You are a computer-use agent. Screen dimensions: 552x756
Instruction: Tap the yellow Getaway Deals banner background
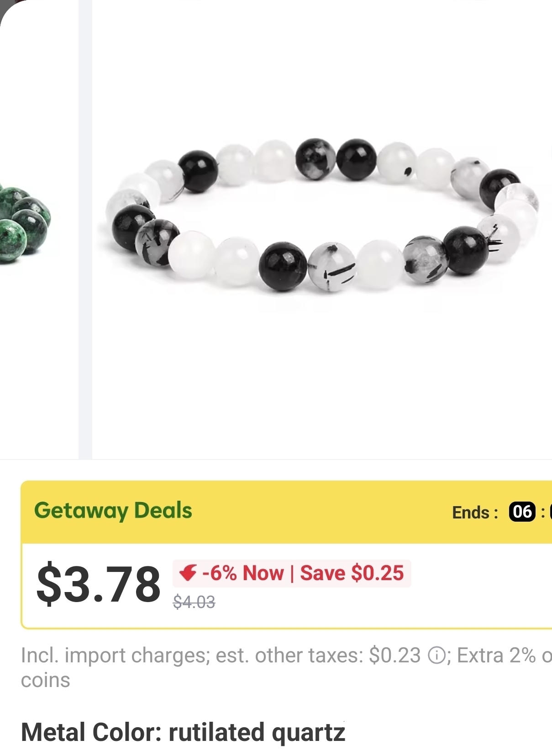[320, 512]
